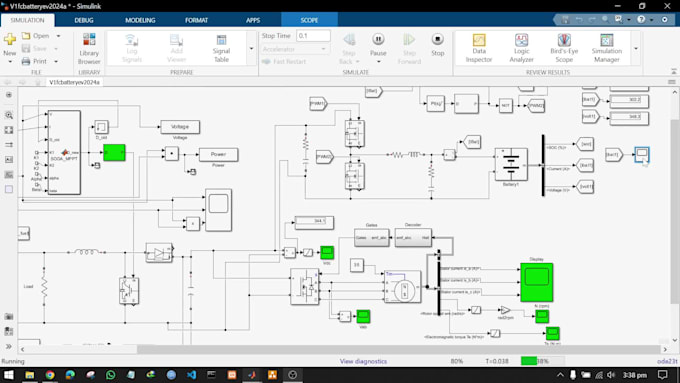Toggle Hide/Show Browser icon in palette
680x383 pixels.
[9, 95]
